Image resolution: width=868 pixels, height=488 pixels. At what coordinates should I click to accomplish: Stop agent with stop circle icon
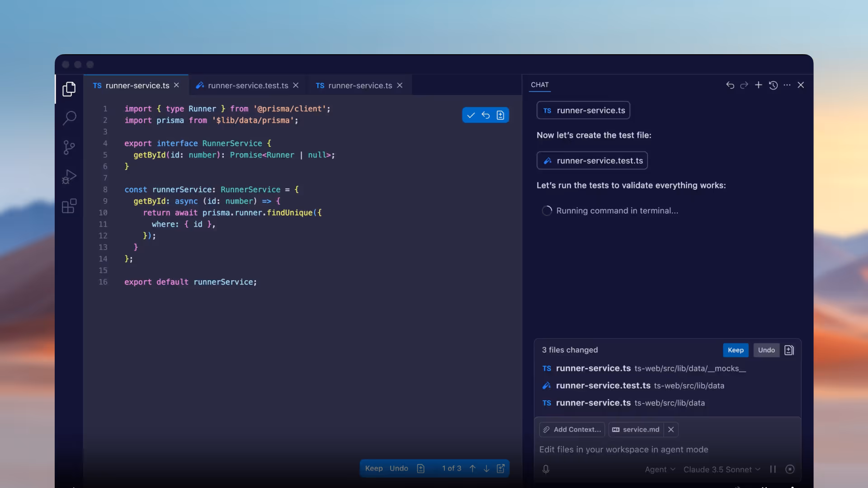(x=790, y=469)
